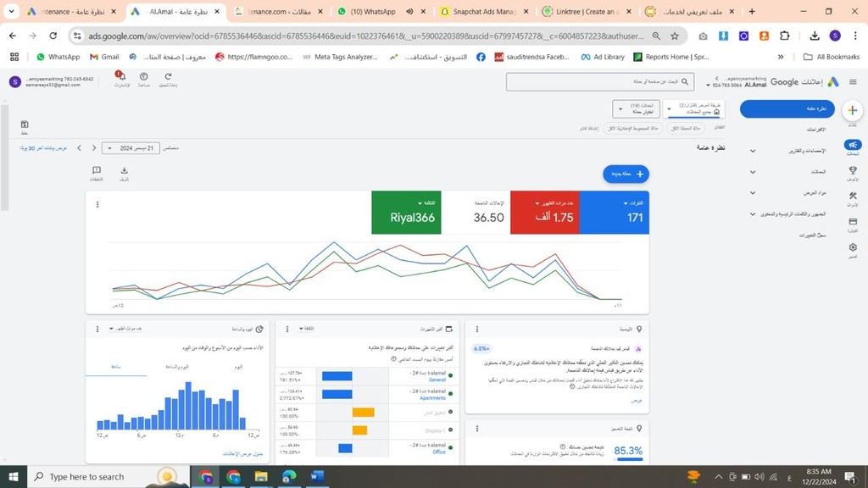
Task: Click the purple S account avatar
Action: point(15,82)
